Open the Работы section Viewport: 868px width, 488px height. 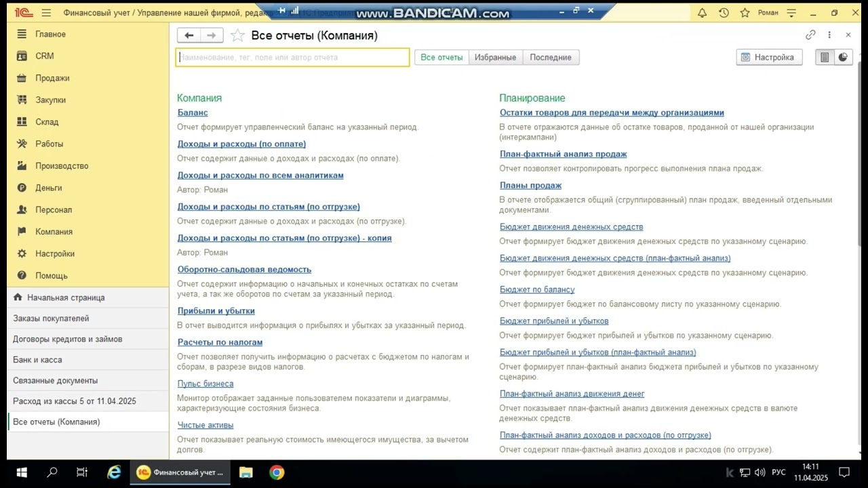[50, 144]
